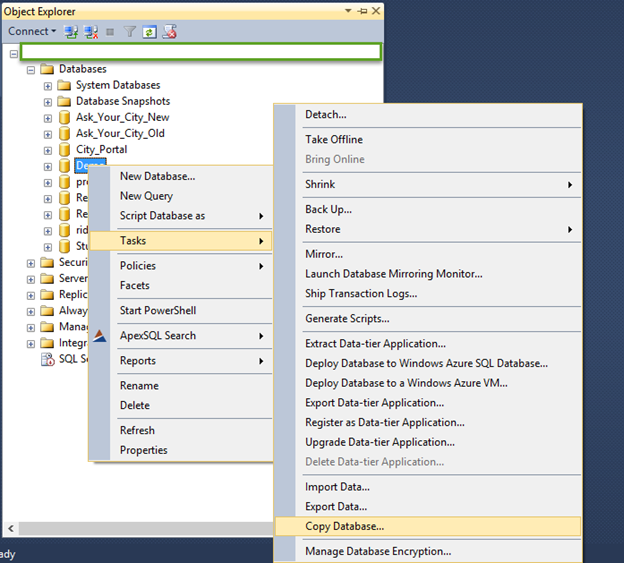Click the toolbar icon right of Refresh

tap(170, 32)
